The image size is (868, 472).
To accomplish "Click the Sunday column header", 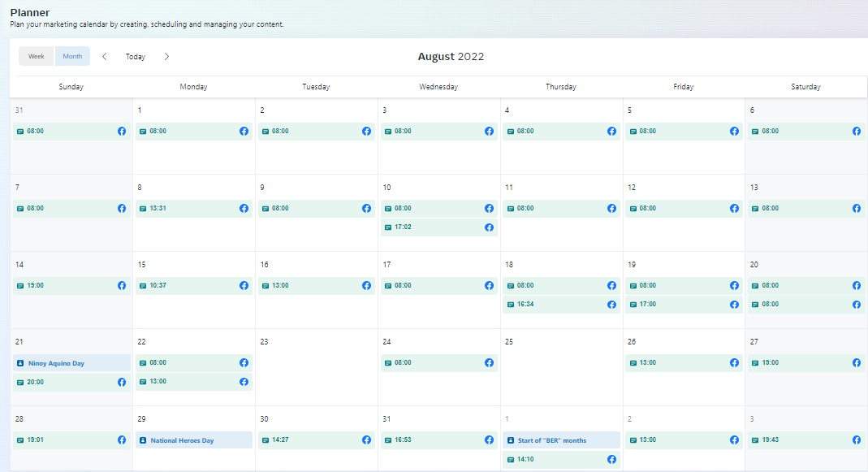I will (x=71, y=87).
